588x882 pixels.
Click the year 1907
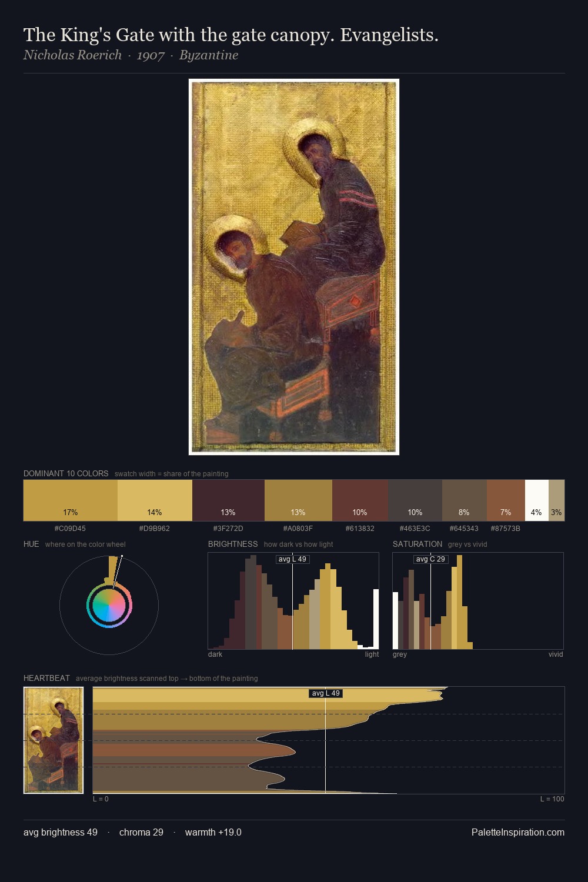point(151,55)
